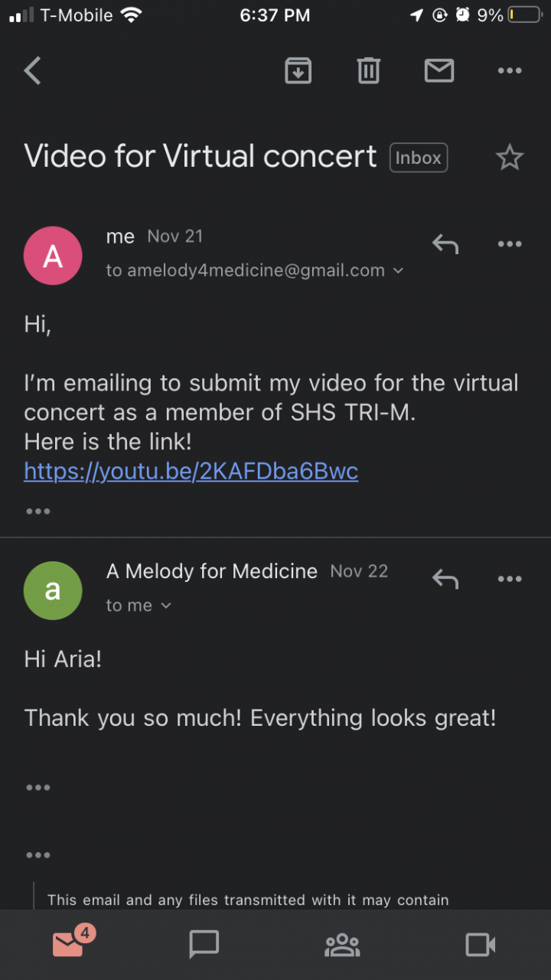Screen dimensions: 551x980
Task: Reply to the Nov 21 message
Action: pos(445,244)
